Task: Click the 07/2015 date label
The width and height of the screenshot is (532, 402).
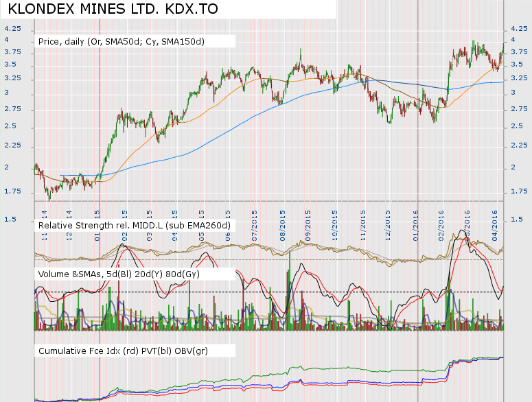Action: tap(255, 226)
